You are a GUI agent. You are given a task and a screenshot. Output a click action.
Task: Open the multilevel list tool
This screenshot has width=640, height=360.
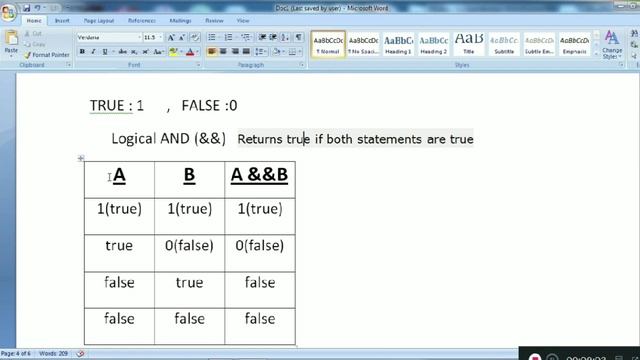[246, 38]
